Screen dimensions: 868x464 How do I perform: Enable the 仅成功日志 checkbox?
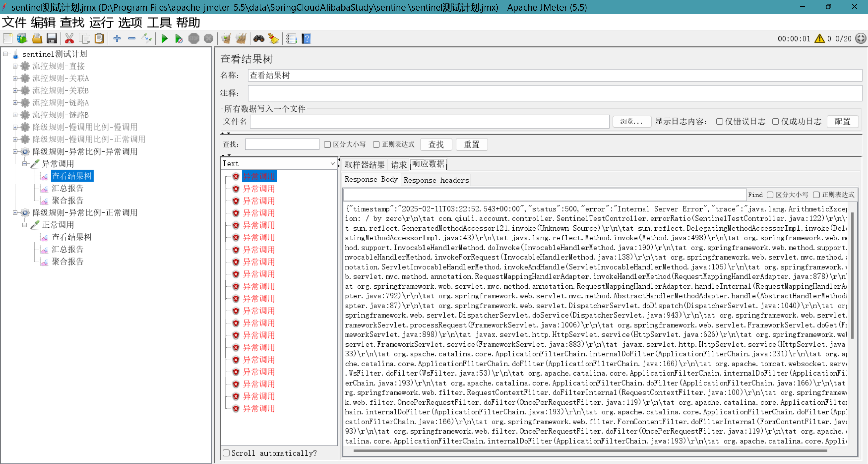pyautogui.click(x=775, y=121)
